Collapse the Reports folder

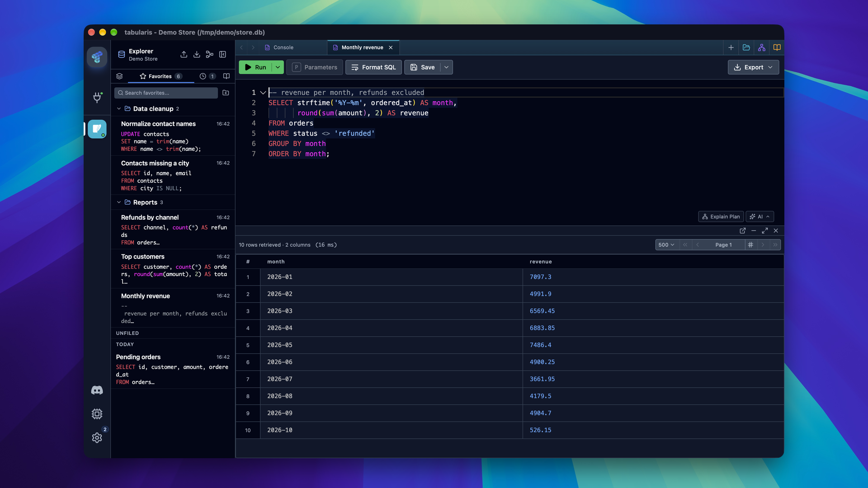[x=119, y=202]
